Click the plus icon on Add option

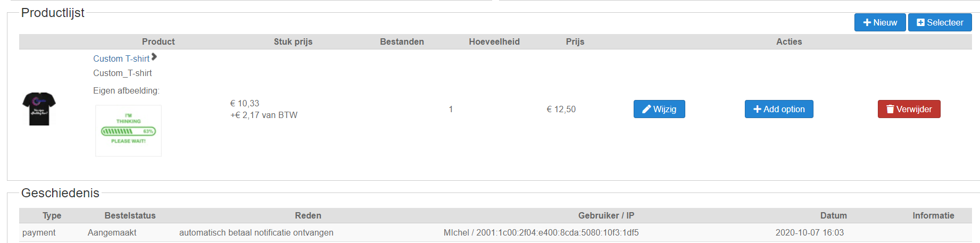(757, 109)
